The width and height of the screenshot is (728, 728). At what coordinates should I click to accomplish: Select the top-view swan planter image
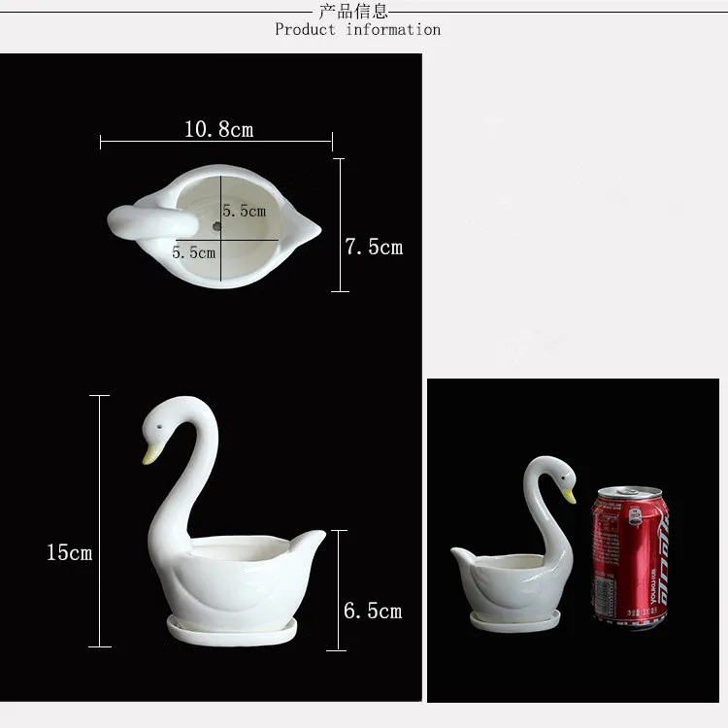(215, 226)
